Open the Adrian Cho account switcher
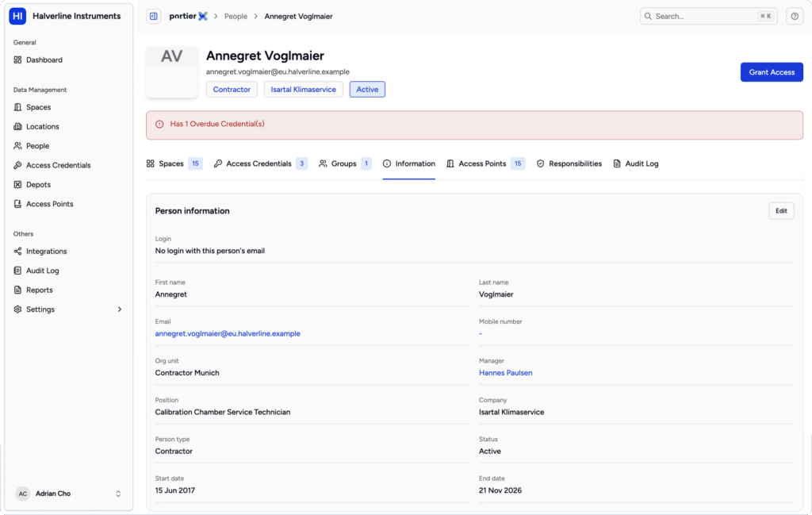This screenshot has height=515, width=812. (68, 494)
